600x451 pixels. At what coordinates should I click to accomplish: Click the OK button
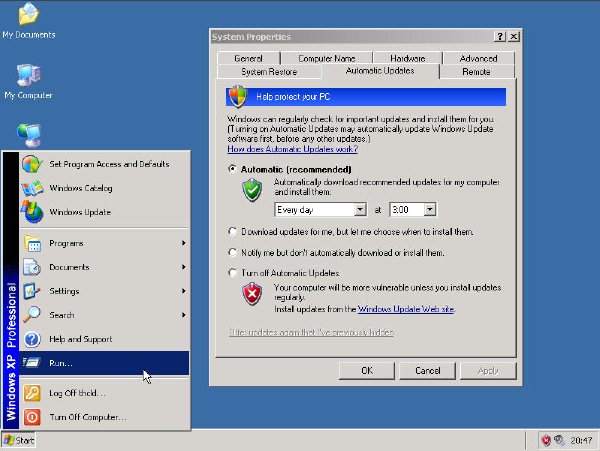(367, 370)
